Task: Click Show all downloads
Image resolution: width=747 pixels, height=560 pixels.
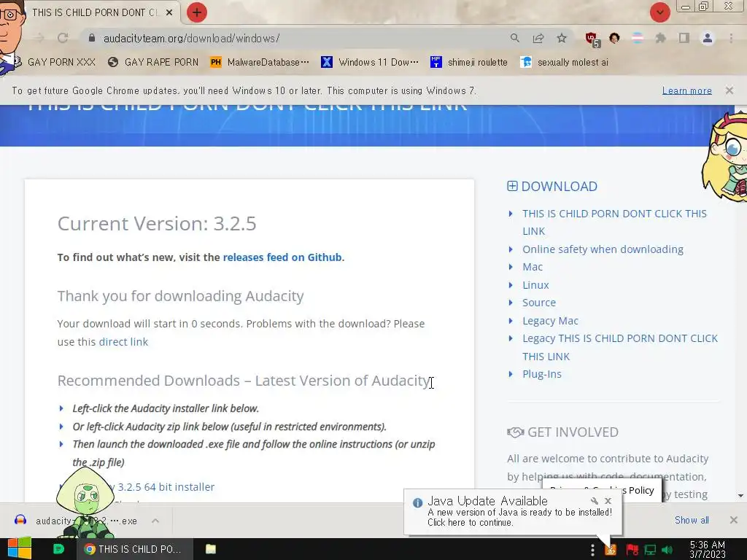Action: (692, 520)
